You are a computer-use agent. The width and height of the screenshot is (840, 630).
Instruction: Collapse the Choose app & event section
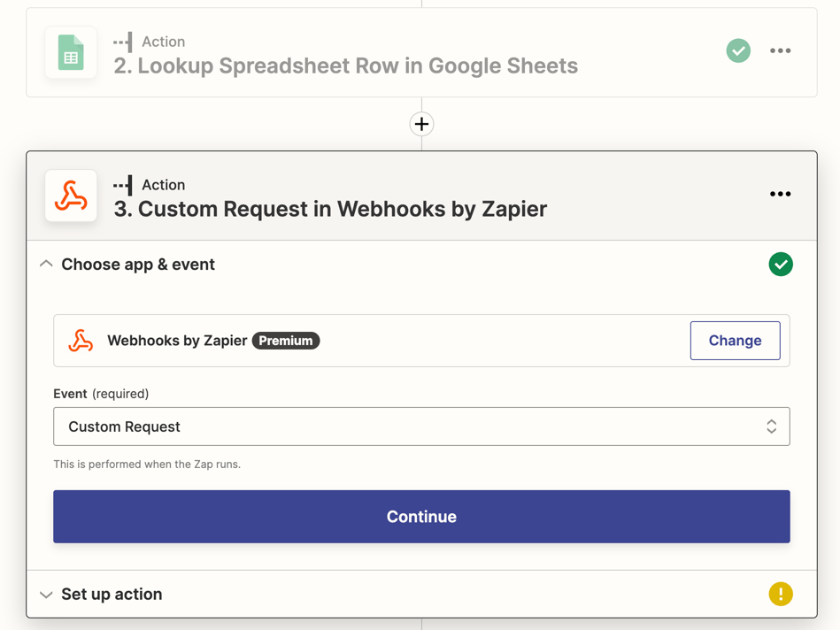point(46,264)
